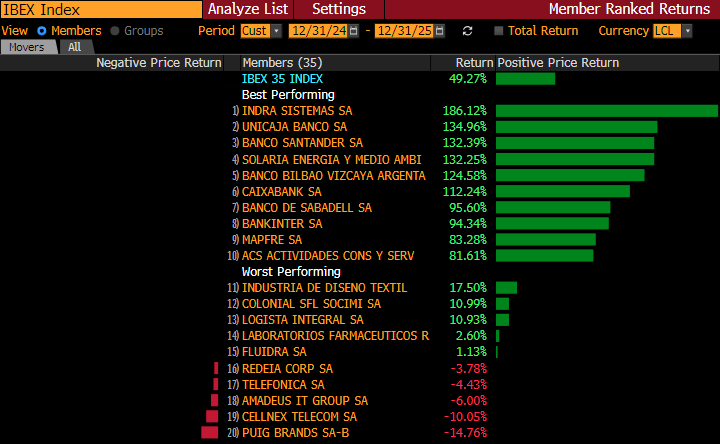Select the Members radio button
The width and height of the screenshot is (720, 444).
tap(42, 31)
